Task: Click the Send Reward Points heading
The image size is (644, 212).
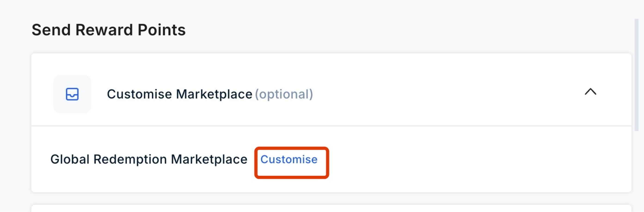Action: point(108,30)
